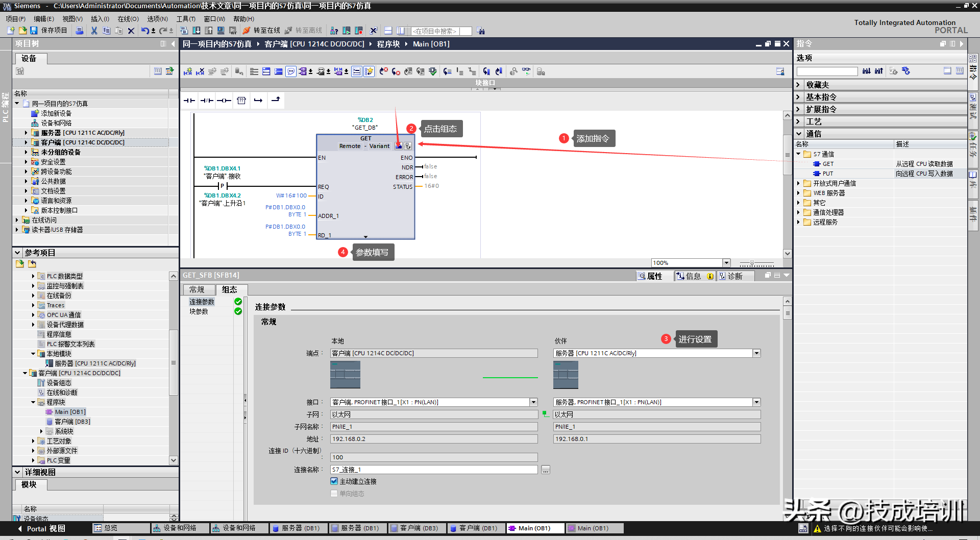Click the cross-reference X icon in toolbar
Image resolution: width=980 pixels, height=540 pixels.
[x=373, y=31]
